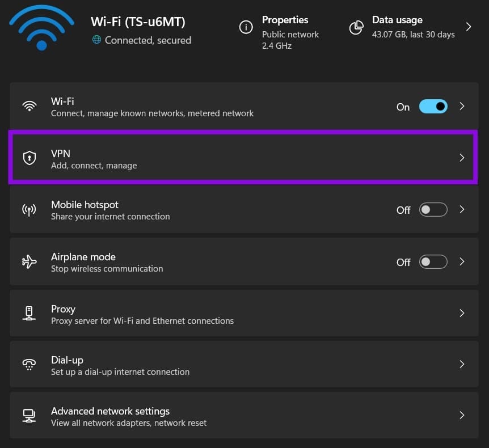
Task: Open the Data usage link
Action: 397,20
